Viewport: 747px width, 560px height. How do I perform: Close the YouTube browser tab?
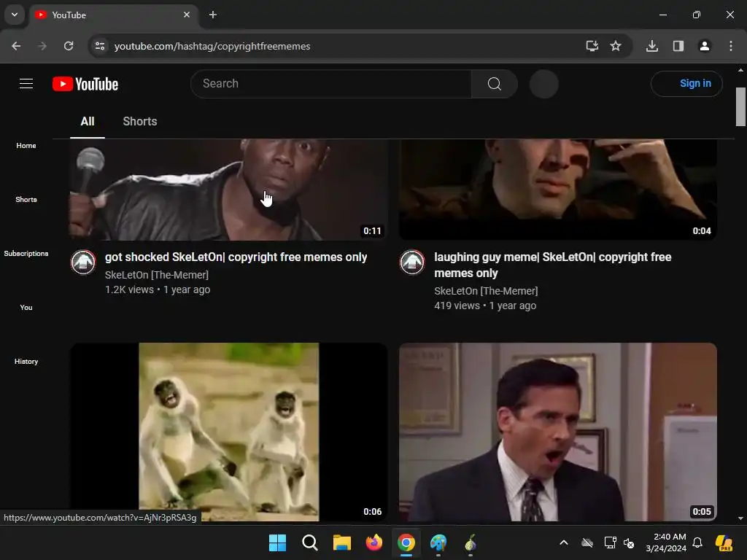pyautogui.click(x=187, y=15)
